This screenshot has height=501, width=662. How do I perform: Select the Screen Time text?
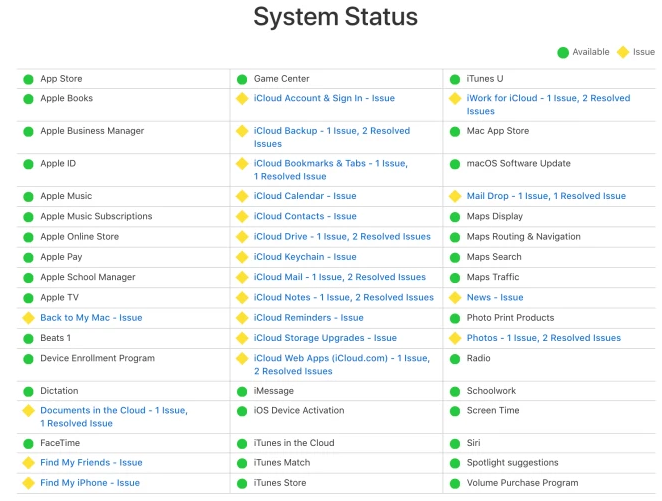(493, 411)
